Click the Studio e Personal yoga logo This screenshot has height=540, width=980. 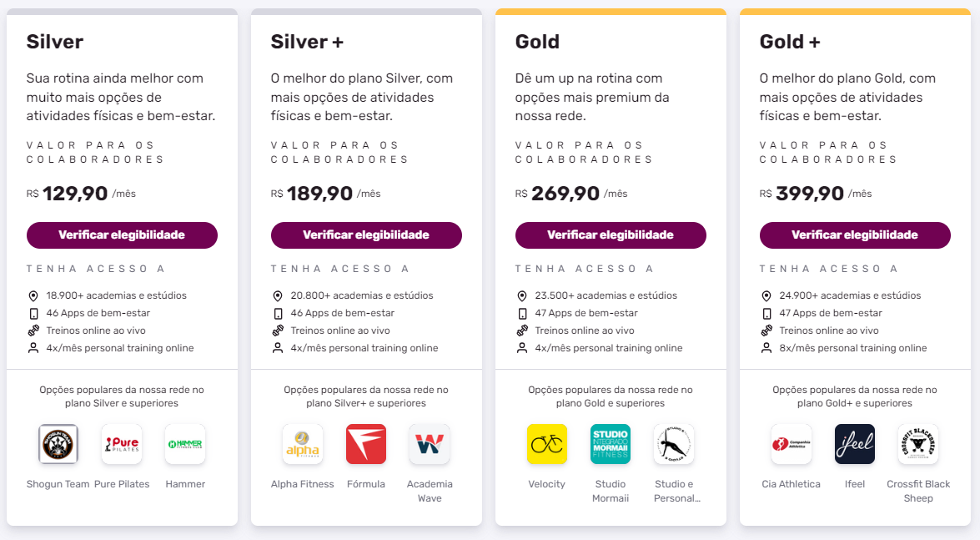tap(674, 444)
